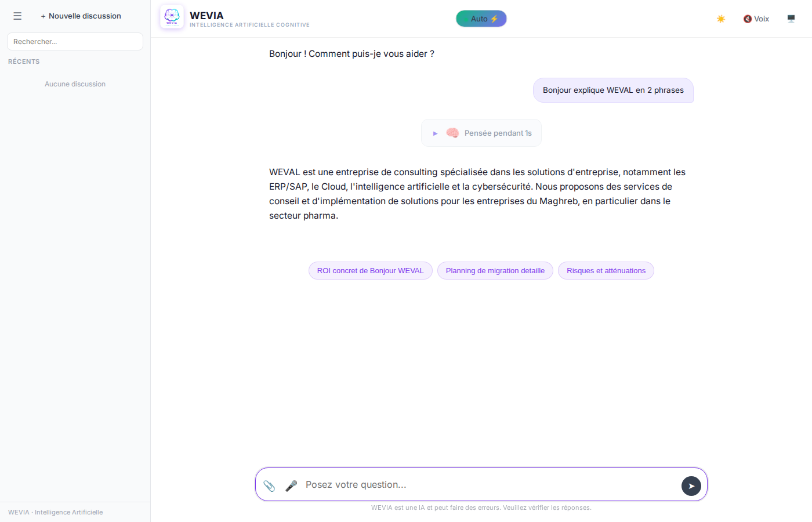Click the WEVIA title text in header
The image size is (812, 522).
[x=206, y=16]
